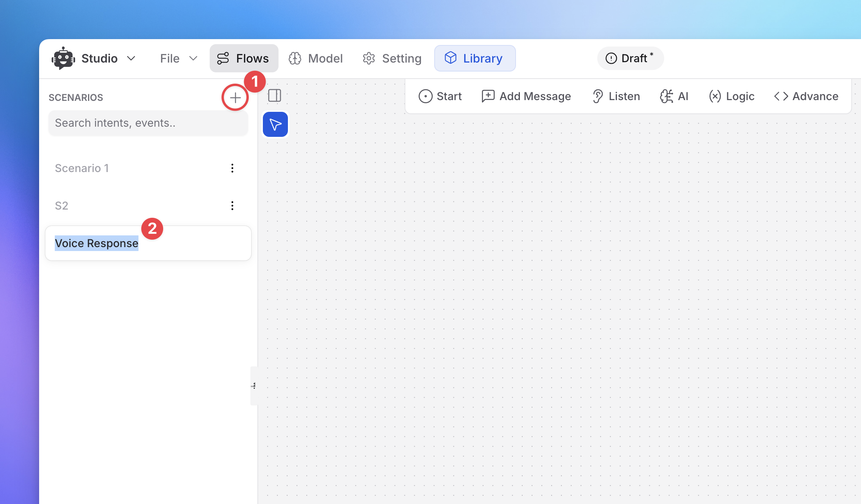861x504 pixels.
Task: Expand the Studio dropdown chevron
Action: click(x=131, y=58)
